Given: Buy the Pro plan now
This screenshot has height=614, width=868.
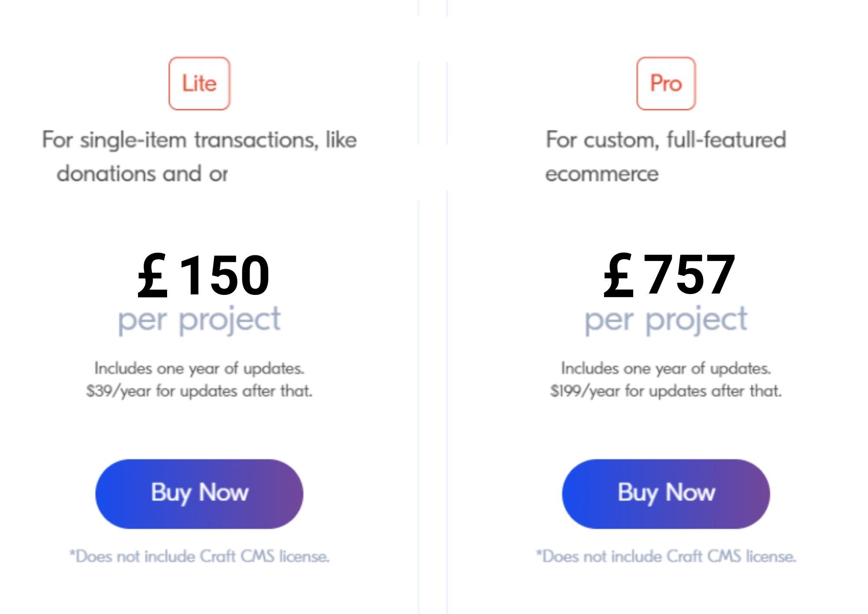Looking at the screenshot, I should click(x=666, y=494).
